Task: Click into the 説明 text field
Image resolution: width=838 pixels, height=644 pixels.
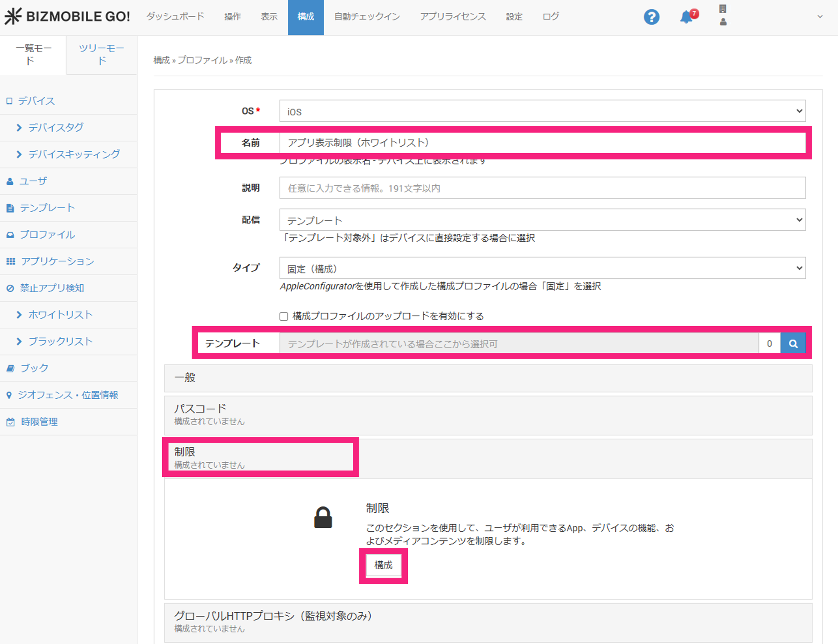Action: coord(542,188)
